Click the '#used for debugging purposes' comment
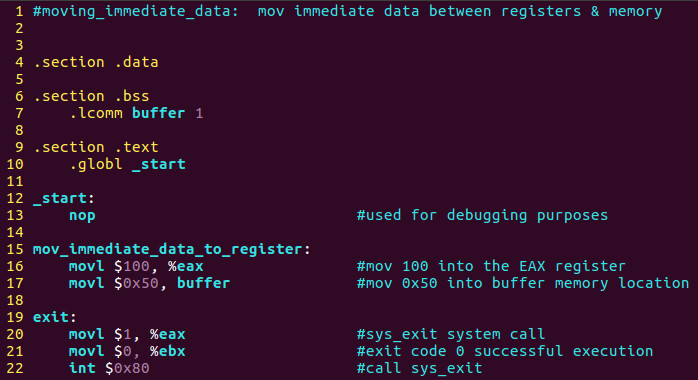This screenshot has width=698, height=380. [482, 216]
